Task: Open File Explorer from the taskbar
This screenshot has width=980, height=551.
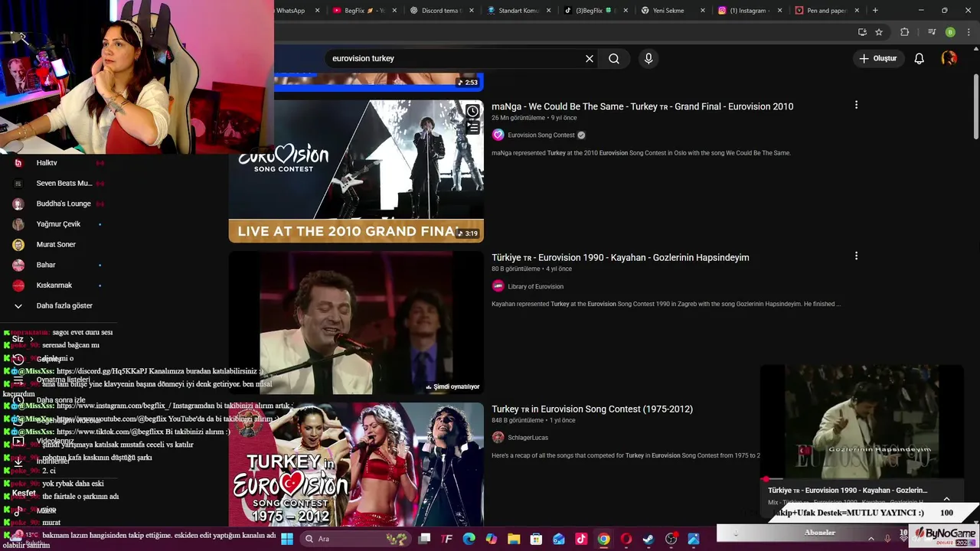Action: pos(514,539)
